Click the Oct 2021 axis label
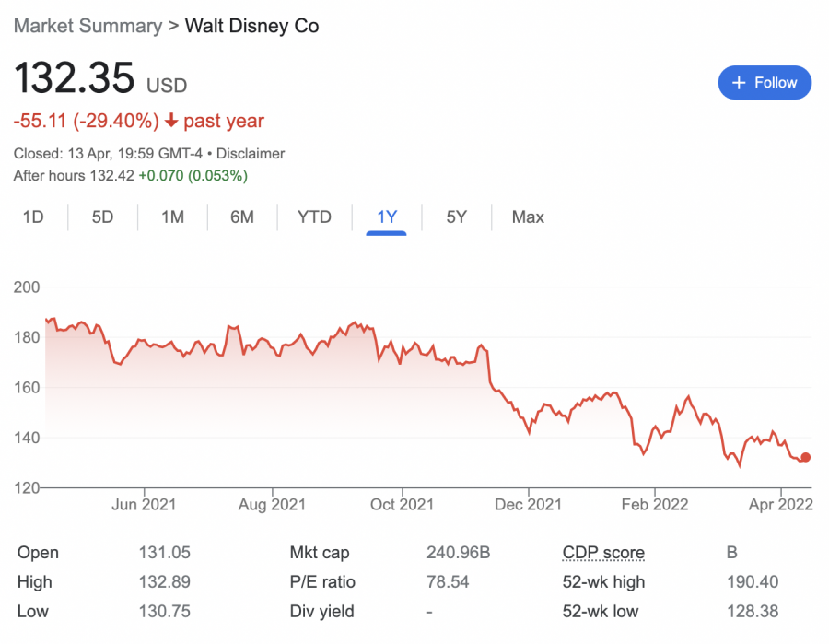 coord(402,504)
